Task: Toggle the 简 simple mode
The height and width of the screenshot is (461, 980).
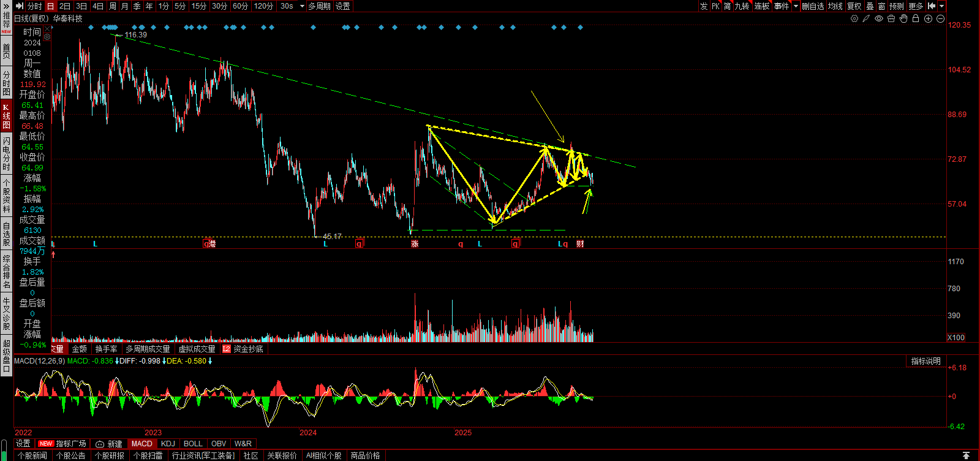Action: point(727,6)
